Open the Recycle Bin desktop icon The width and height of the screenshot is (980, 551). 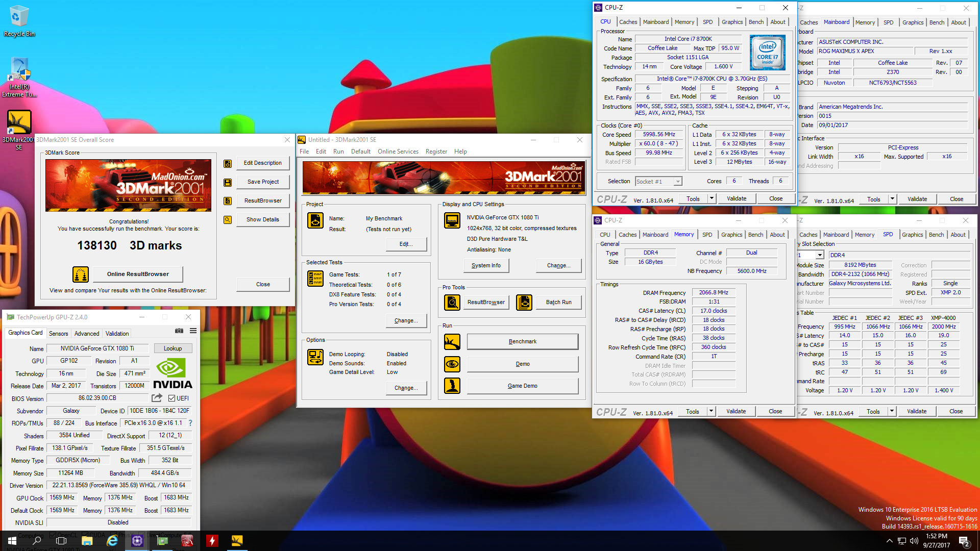click(19, 21)
